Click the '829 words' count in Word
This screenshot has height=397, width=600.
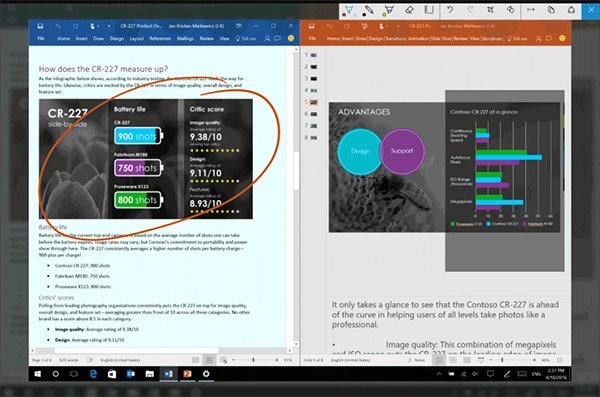point(68,360)
